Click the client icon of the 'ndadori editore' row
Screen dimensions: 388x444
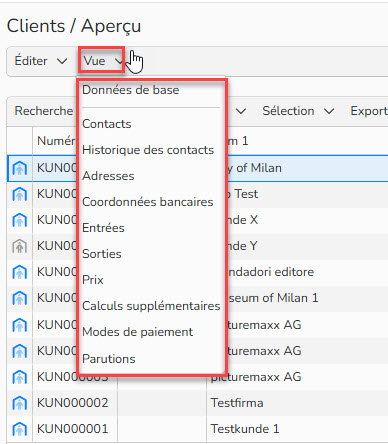tap(20, 272)
